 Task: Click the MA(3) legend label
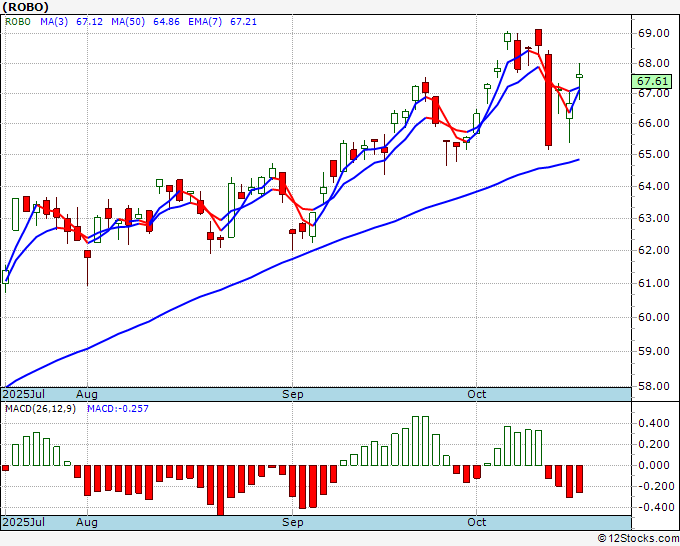click(x=54, y=22)
